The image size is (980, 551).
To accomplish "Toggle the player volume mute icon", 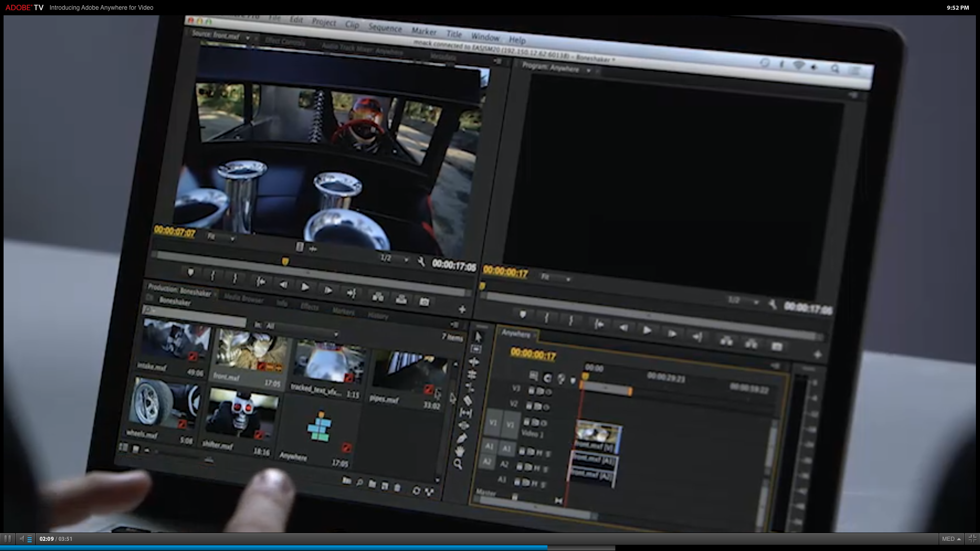I will (21, 539).
